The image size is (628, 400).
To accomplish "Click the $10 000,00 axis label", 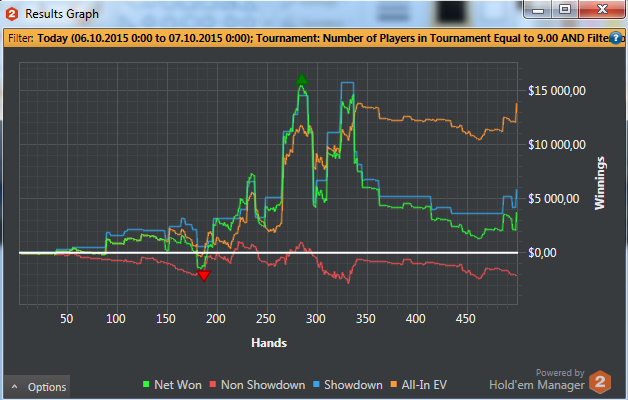I will [x=557, y=145].
